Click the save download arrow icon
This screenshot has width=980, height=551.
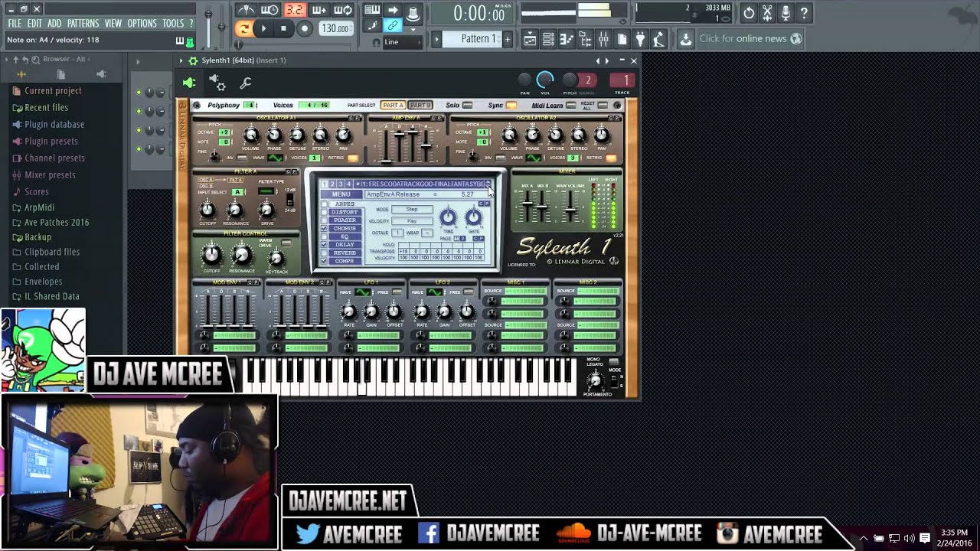click(x=685, y=39)
